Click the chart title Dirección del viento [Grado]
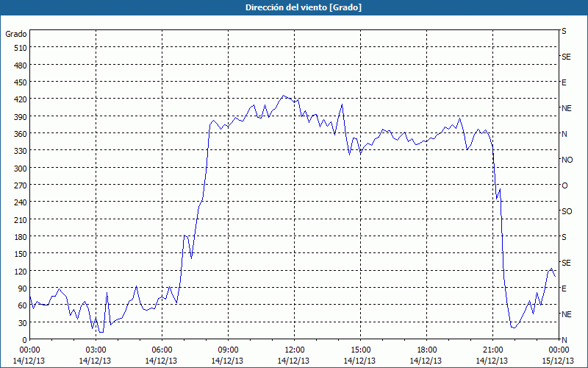Image resolution: width=588 pixels, height=368 pixels. [x=304, y=7]
